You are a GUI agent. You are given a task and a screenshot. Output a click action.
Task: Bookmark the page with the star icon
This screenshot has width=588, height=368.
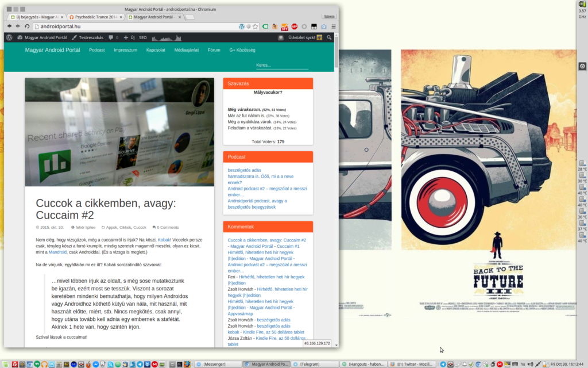tap(254, 26)
